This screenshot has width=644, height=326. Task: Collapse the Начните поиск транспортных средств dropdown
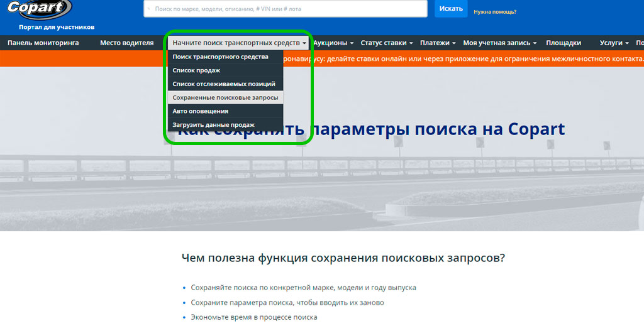coord(239,43)
